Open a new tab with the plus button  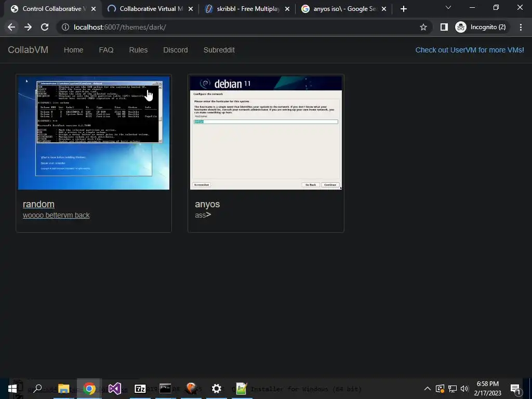[403, 9]
